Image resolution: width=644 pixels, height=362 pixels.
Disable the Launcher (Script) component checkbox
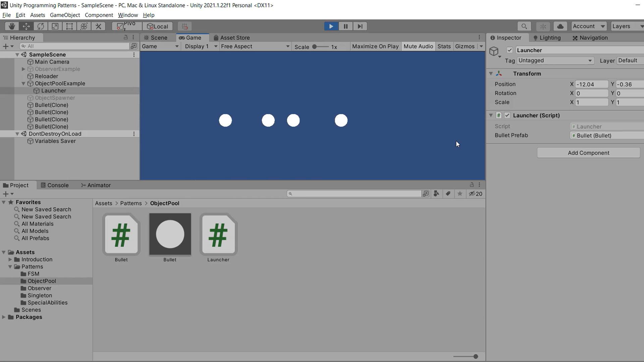[x=507, y=115]
